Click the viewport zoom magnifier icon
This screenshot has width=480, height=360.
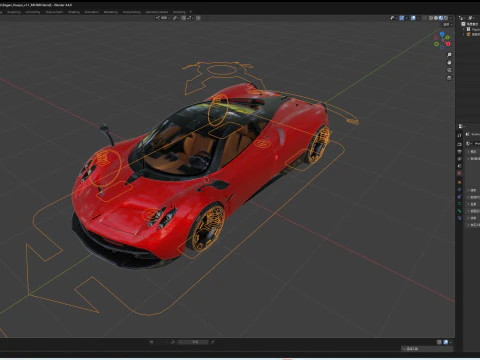pyautogui.click(x=449, y=55)
